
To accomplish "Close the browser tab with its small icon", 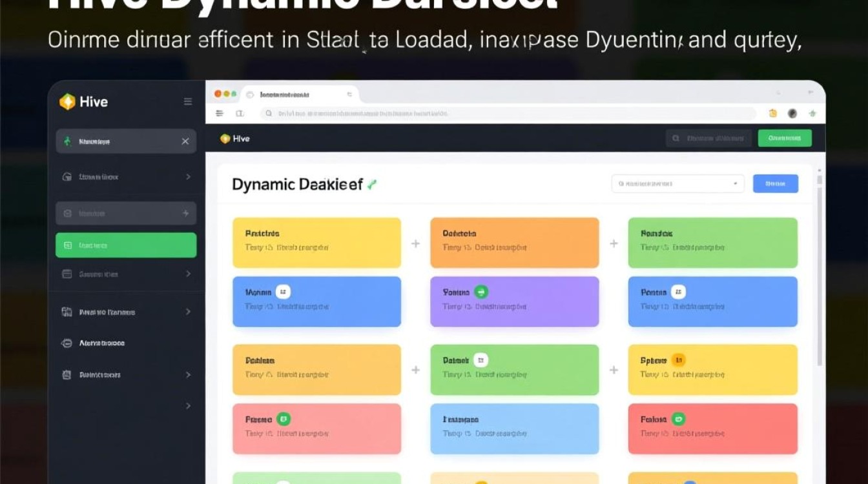I will pyautogui.click(x=349, y=94).
